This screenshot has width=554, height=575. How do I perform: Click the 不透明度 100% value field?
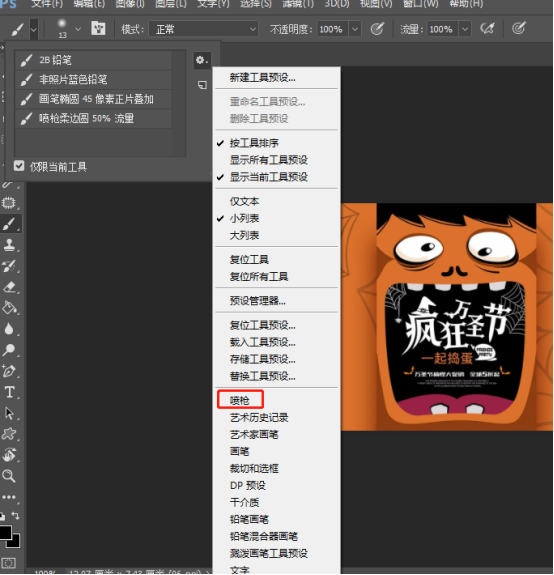pos(332,29)
